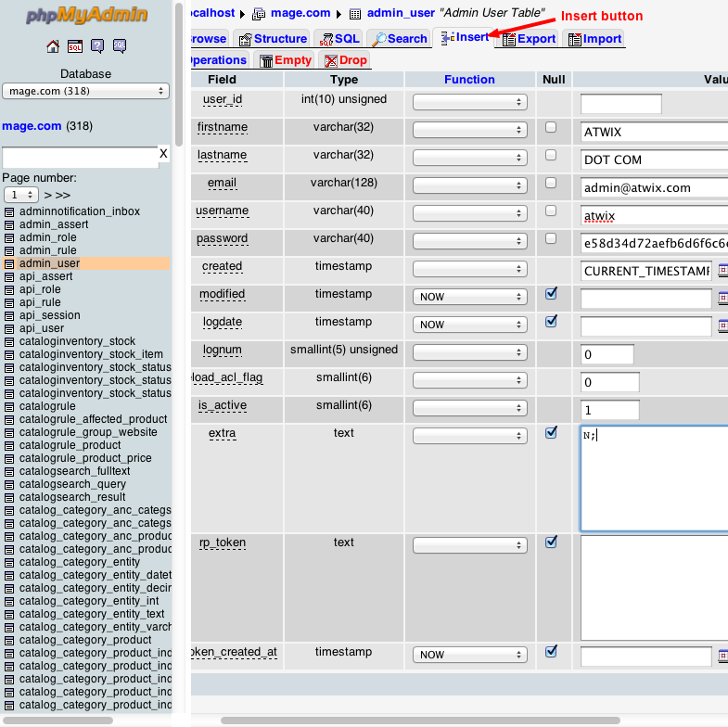This screenshot has height=727, width=728.
Task: Toggle Null checkbox for username
Action: click(551, 210)
